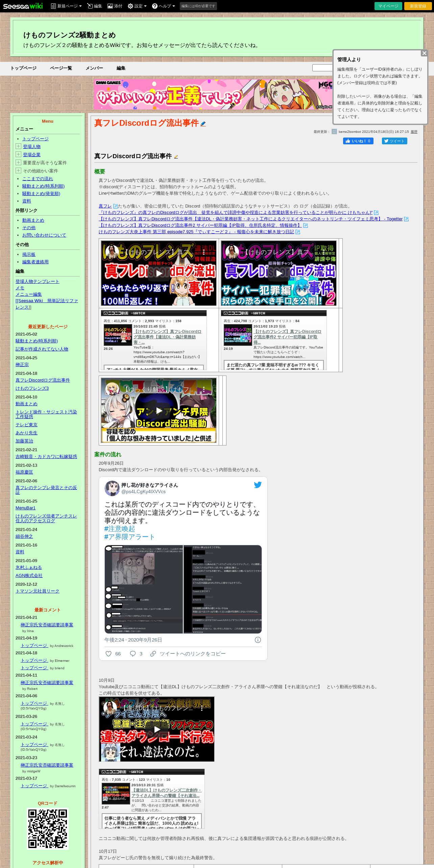The height and width of the screenshot is (868, 434).
Task: Click the niconico thumbnail with duration 24:19
Action: 238,335
